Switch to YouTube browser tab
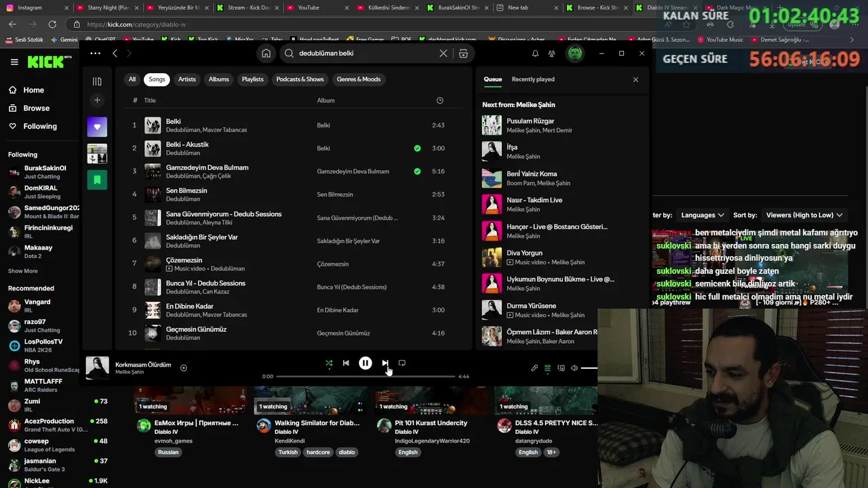 [309, 7]
